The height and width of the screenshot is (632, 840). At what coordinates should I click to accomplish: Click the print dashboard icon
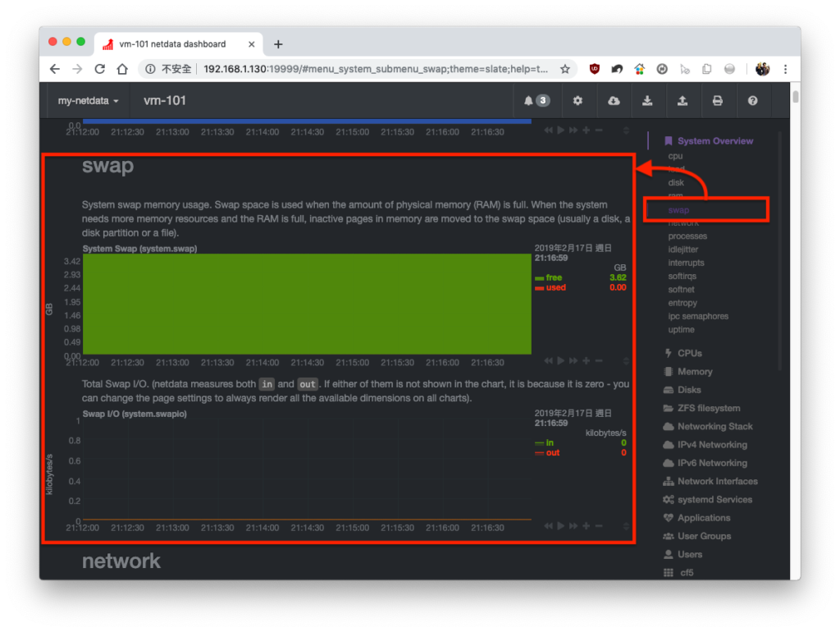click(717, 101)
